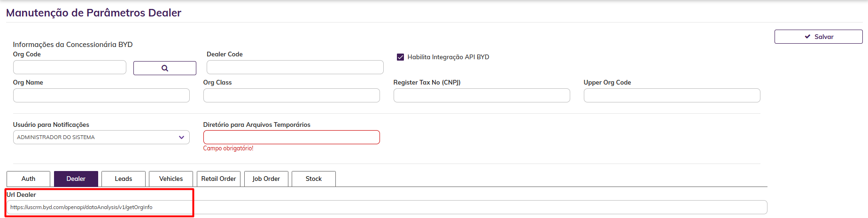Screen dimensions: 868x218
Task: Click Diretório para Arquivos Temporários field
Action: pyautogui.click(x=291, y=137)
